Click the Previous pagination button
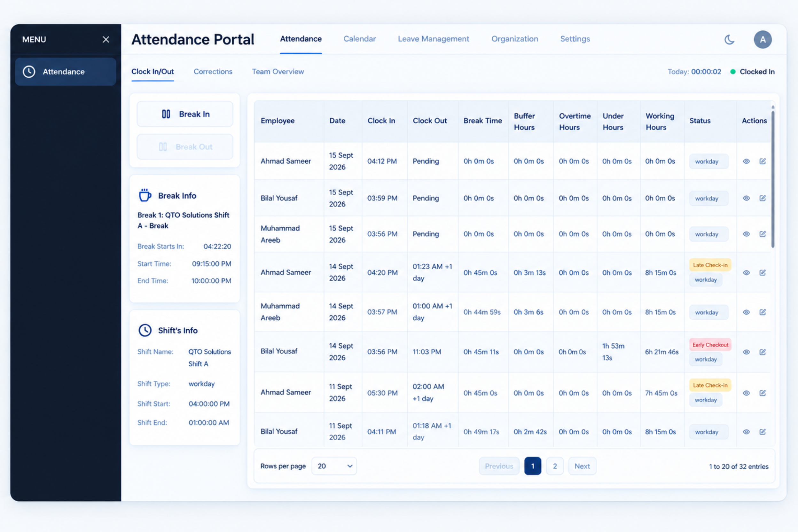 pyautogui.click(x=499, y=466)
